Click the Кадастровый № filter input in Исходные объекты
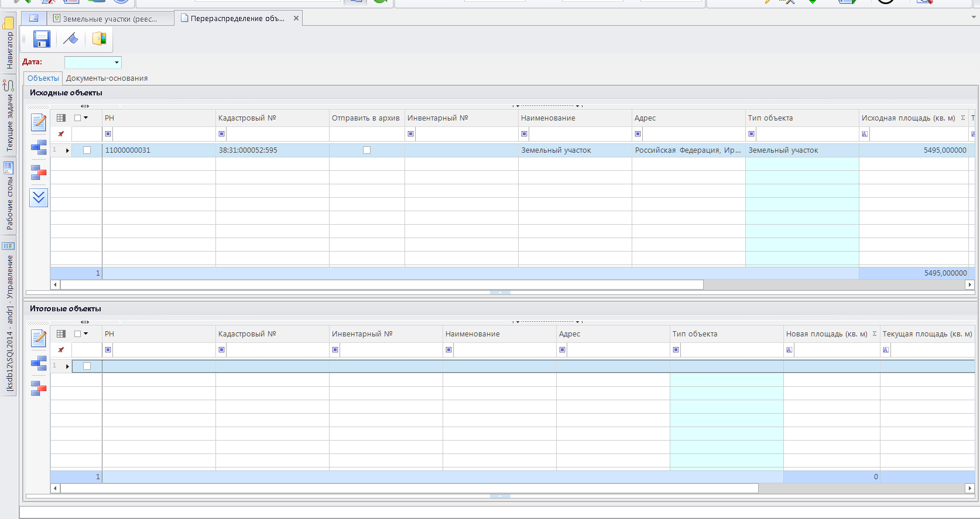Screen dimensions: 980x519 277,134
